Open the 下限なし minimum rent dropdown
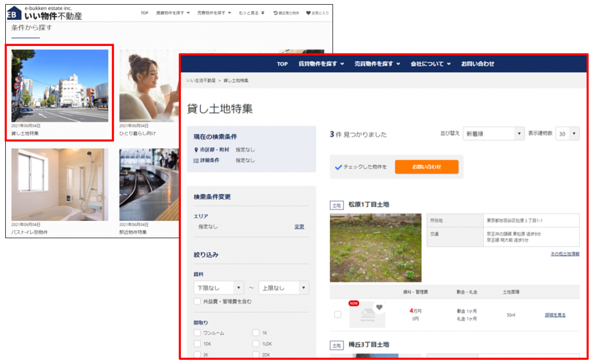This screenshot has height=364, width=596. (218, 288)
